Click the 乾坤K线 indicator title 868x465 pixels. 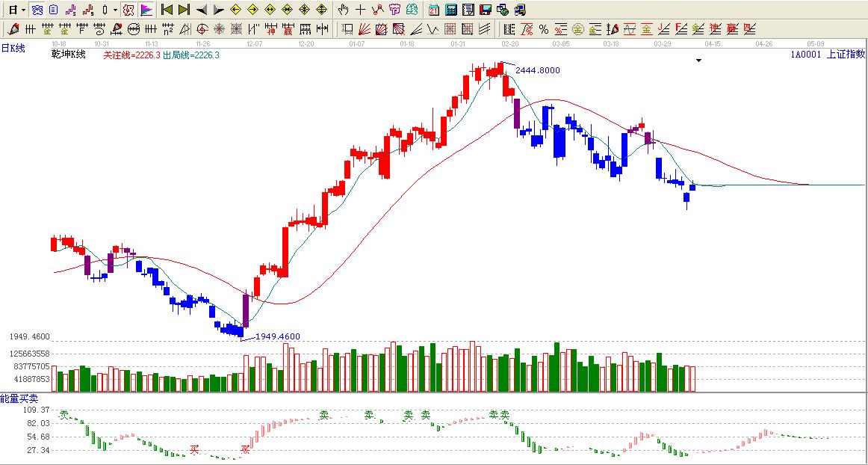[x=69, y=55]
